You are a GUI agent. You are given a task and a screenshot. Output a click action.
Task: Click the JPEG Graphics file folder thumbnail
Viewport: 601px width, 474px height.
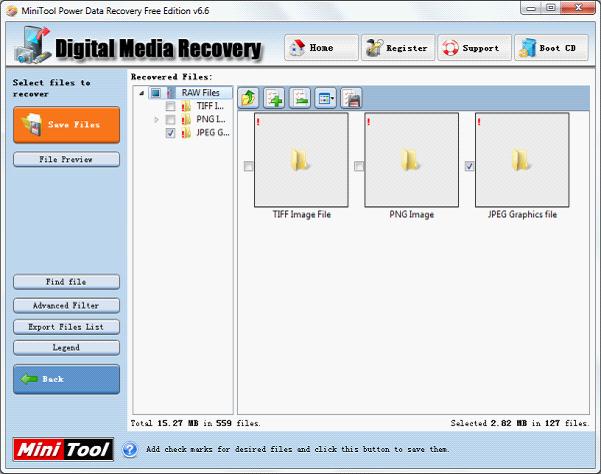(522, 160)
